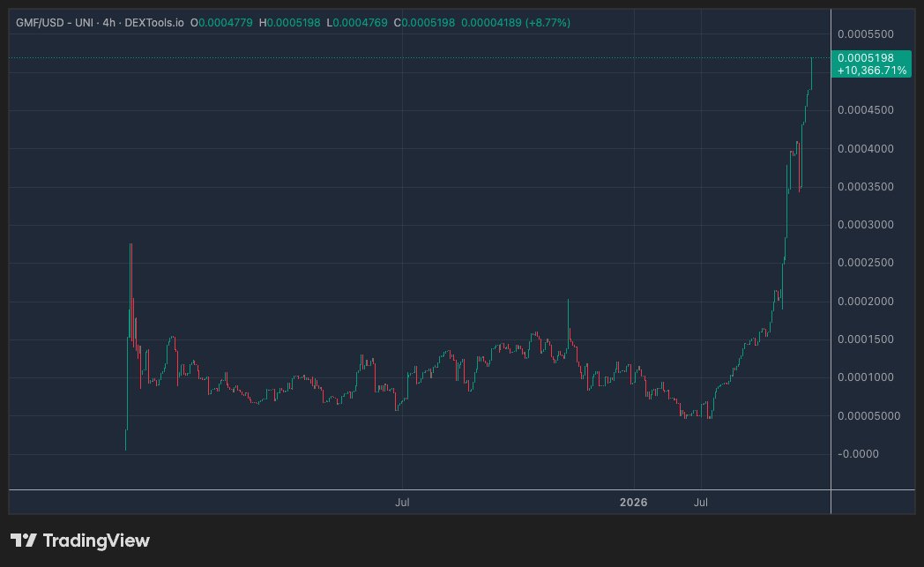The width and height of the screenshot is (924, 567).
Task: Click the change value 0.00004189 (+8.77%)
Action: point(516,23)
